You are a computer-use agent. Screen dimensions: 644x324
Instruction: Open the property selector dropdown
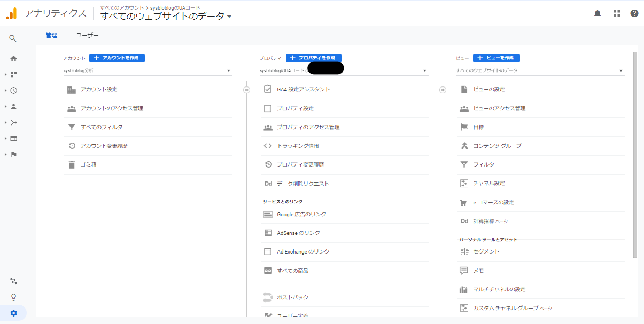[343, 70]
